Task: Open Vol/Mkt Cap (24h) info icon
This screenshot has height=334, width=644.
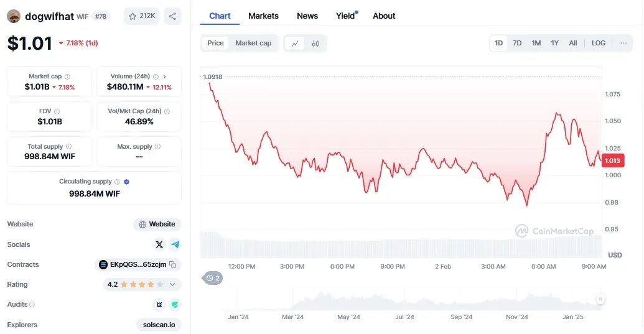Action: (x=167, y=111)
